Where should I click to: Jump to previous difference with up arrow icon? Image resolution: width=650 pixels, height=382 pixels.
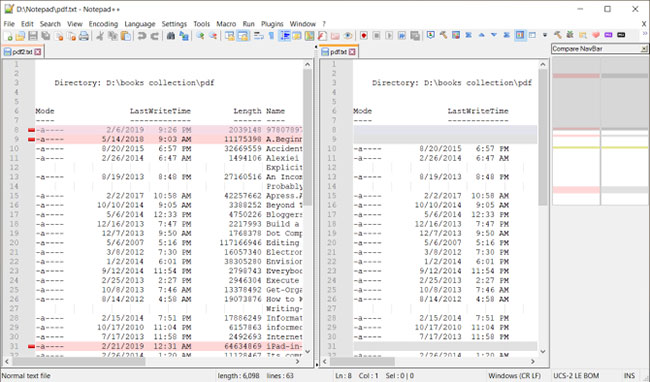click(x=481, y=35)
